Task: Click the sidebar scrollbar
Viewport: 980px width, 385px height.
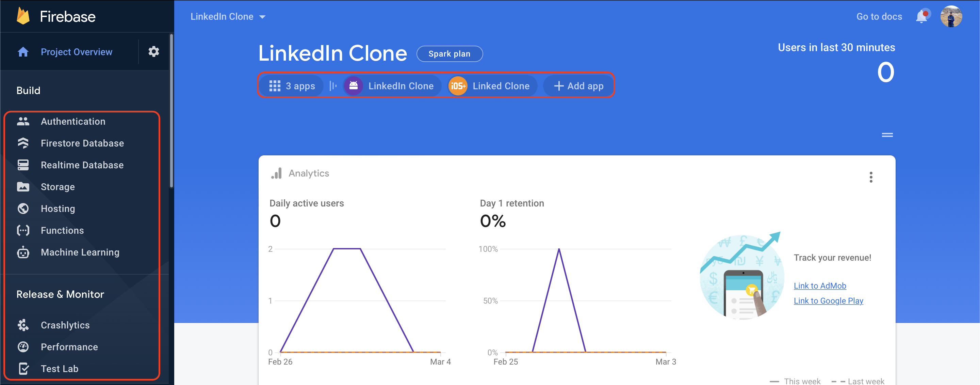Action: (171, 110)
